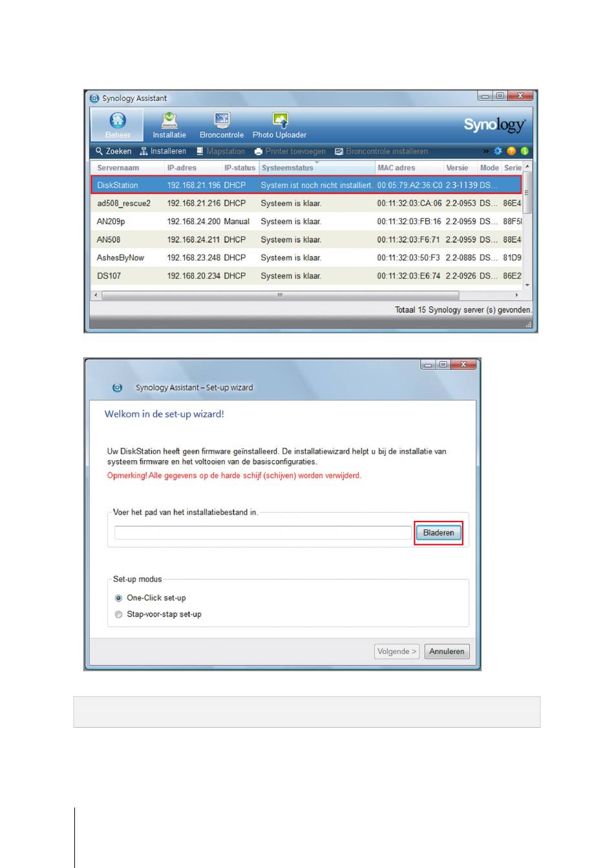This screenshot has height=868, width=614.
Task: Click the installation file path field
Action: click(262, 533)
